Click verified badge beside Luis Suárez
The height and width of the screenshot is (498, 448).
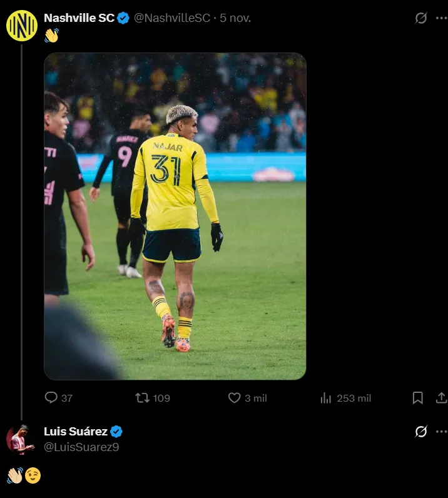116,431
